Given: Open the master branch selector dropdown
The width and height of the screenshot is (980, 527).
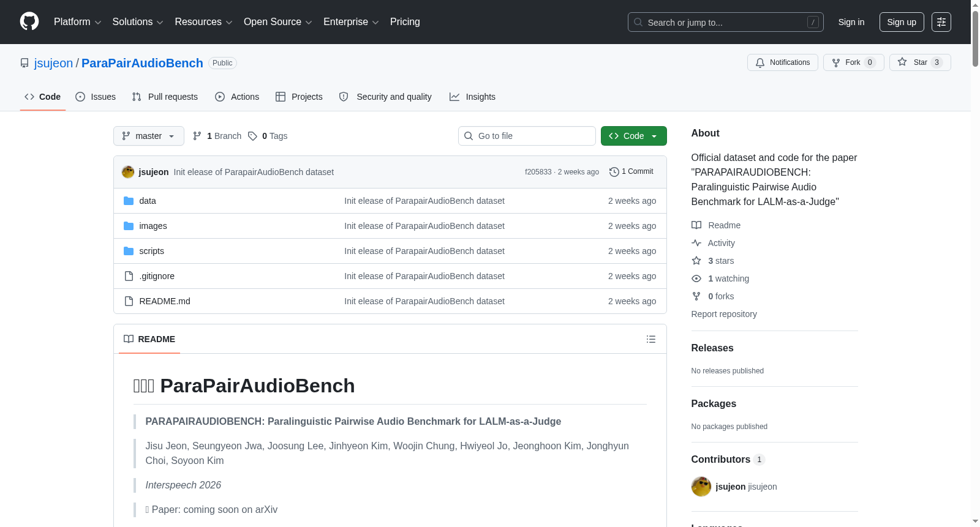Looking at the screenshot, I should pos(149,136).
